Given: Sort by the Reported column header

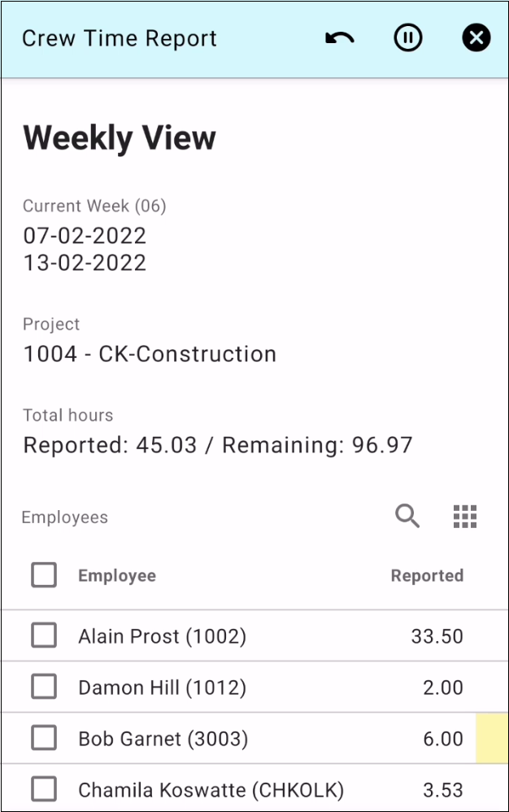Looking at the screenshot, I should point(427,576).
